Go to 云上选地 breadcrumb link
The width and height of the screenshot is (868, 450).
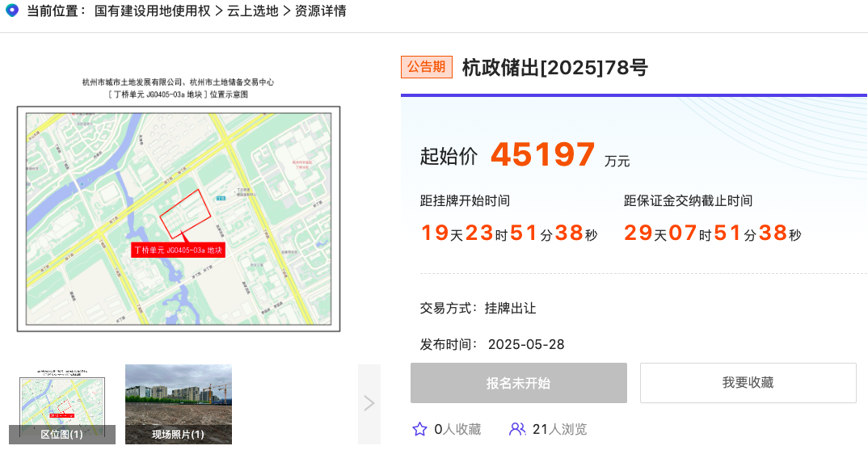click(252, 11)
